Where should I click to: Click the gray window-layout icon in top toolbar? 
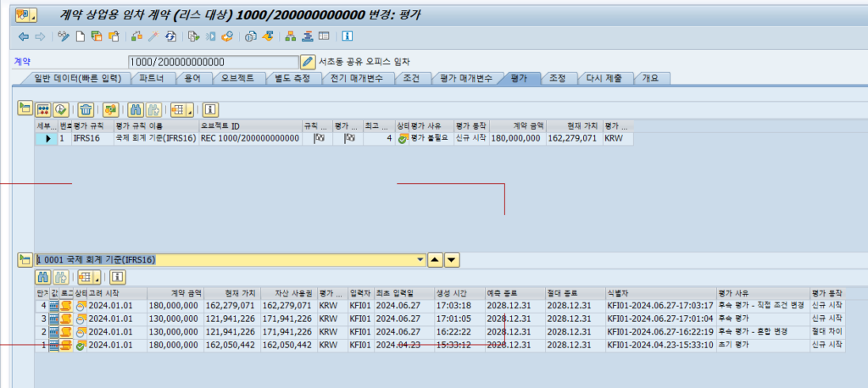click(324, 37)
